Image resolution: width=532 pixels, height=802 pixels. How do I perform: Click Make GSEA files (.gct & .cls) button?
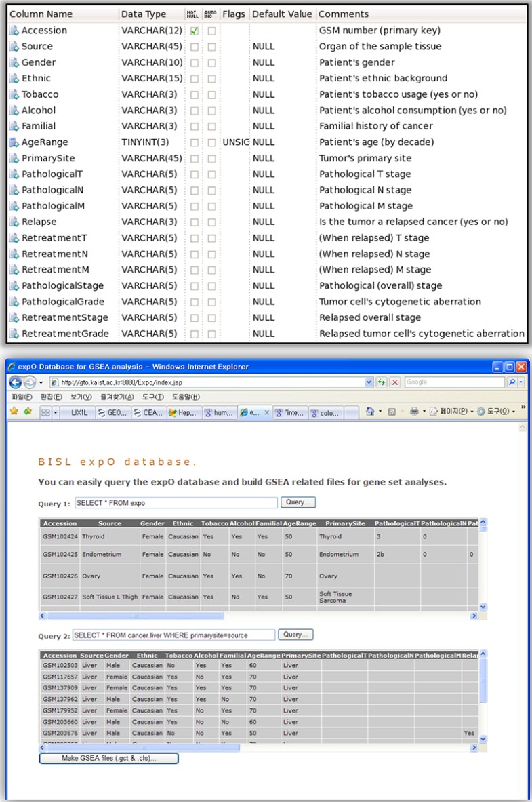coord(109,758)
